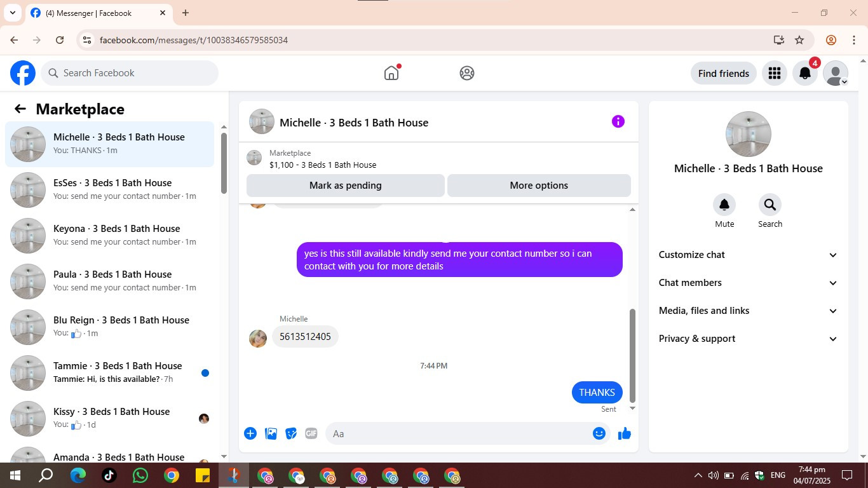
Task: Open the EsSes 3 Beds conversation
Action: point(110,189)
